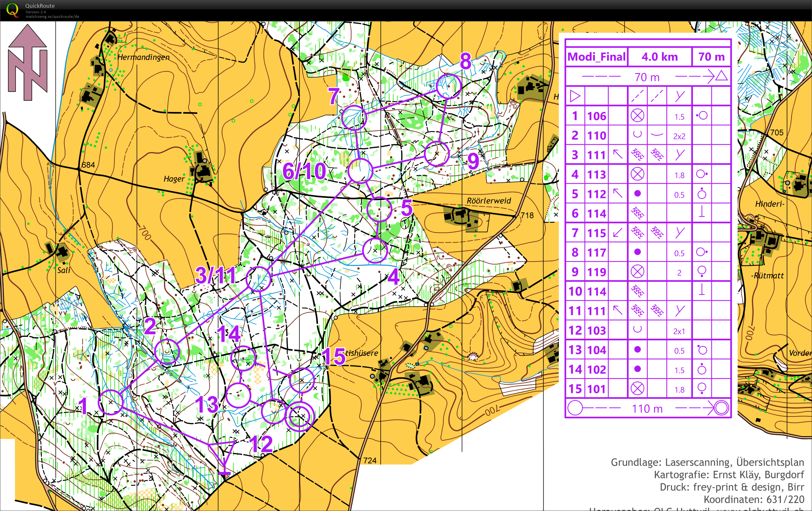This screenshot has width=812, height=511.
Task: Click the start triangle icon in description table
Action: (575, 96)
